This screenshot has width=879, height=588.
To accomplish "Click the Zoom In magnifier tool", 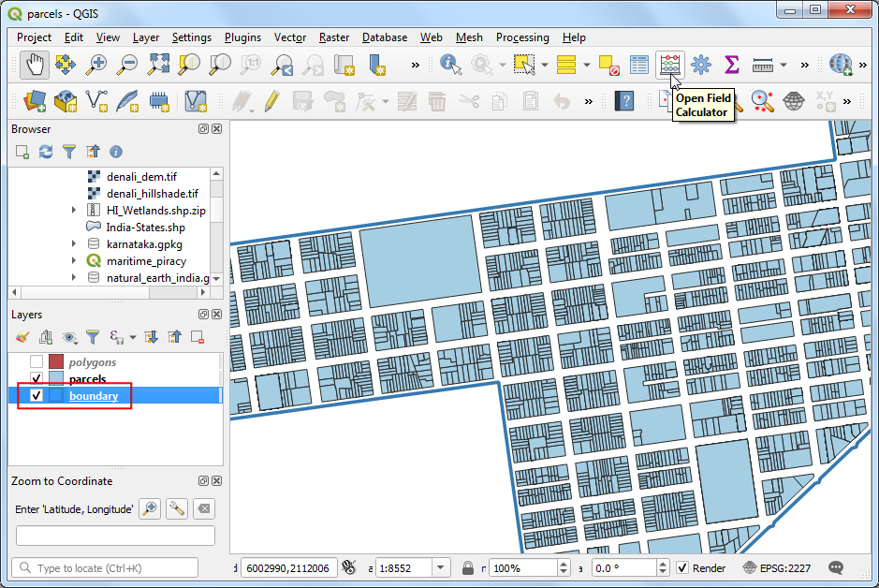I will pos(96,65).
